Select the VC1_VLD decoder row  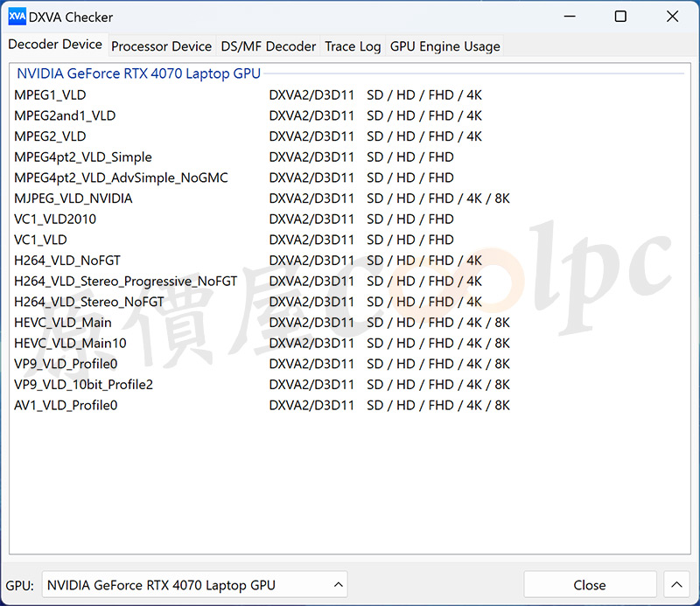262,240
